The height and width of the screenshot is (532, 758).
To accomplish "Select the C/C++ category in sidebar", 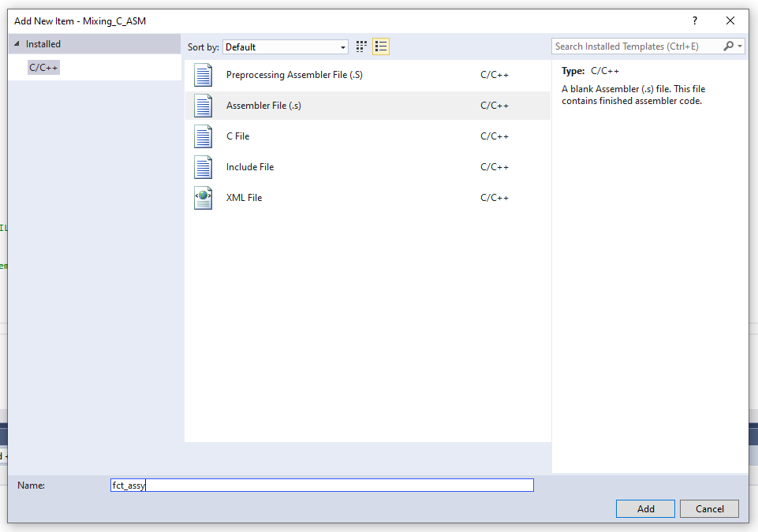I will (43, 67).
